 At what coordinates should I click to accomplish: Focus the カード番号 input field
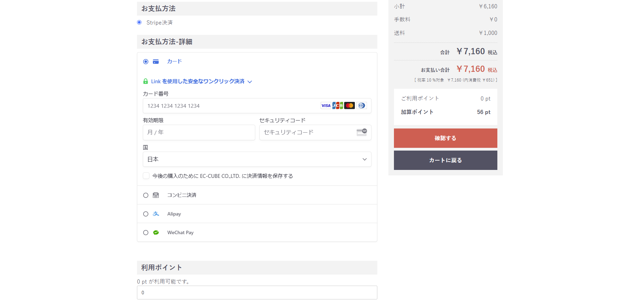[232, 106]
